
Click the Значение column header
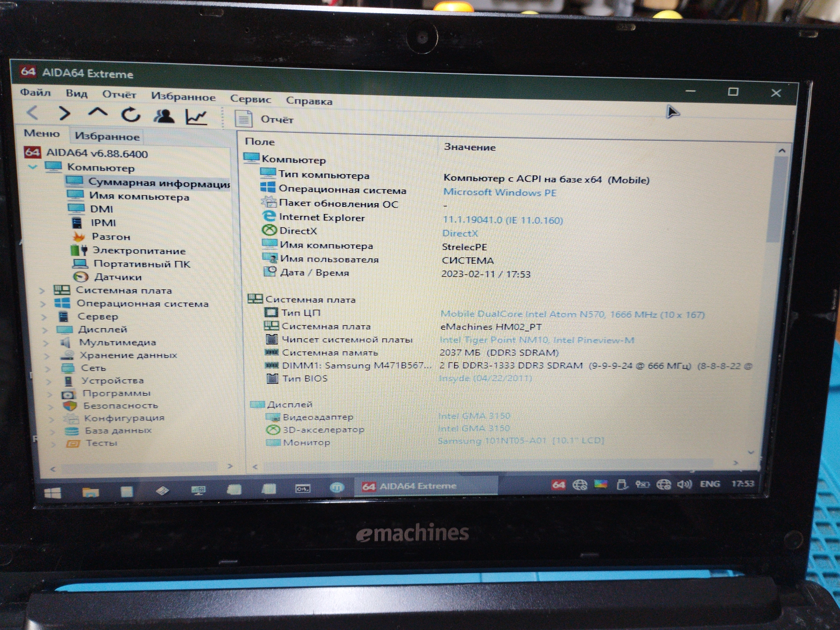coord(470,147)
